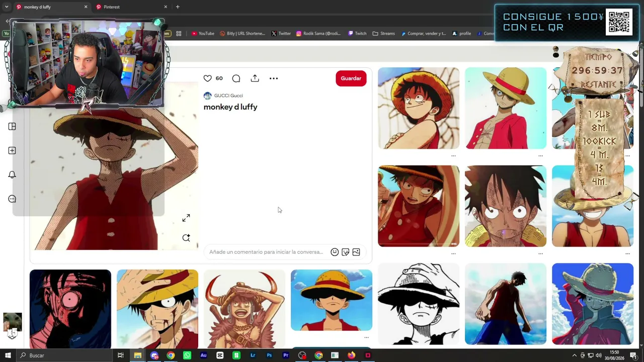Open the shocked Luffy close-up thumbnail
The image size is (644, 362).
point(506,206)
